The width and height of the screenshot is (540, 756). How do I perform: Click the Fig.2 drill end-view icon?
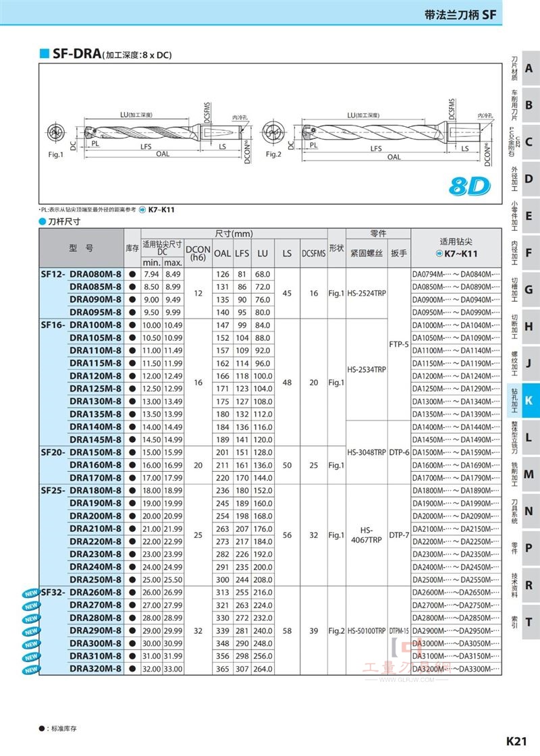(x=273, y=132)
